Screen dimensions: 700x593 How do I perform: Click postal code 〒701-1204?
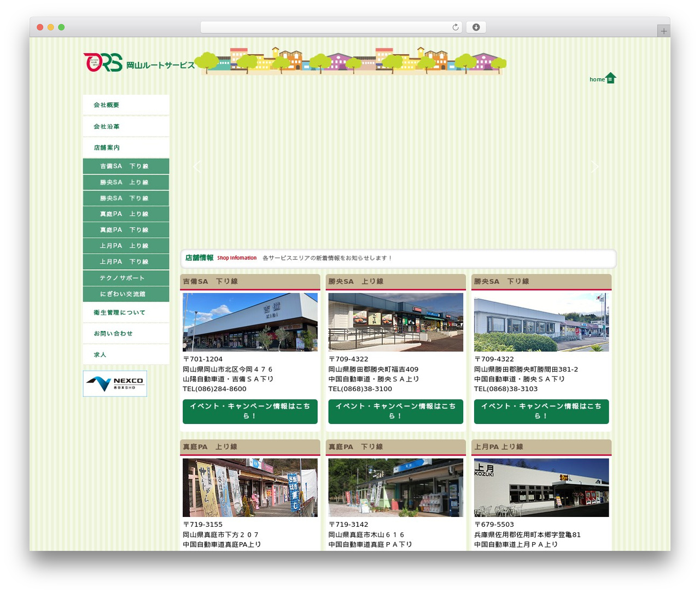[202, 359]
